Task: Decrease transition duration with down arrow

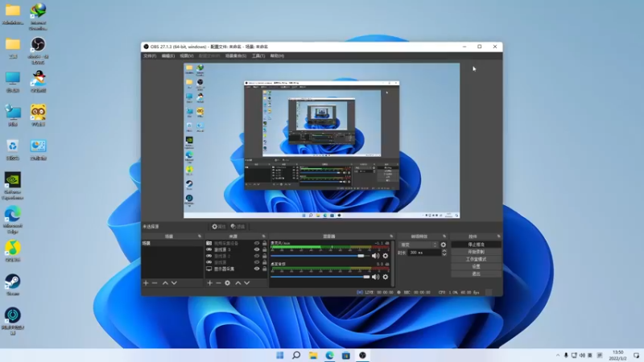Action: [444, 255]
